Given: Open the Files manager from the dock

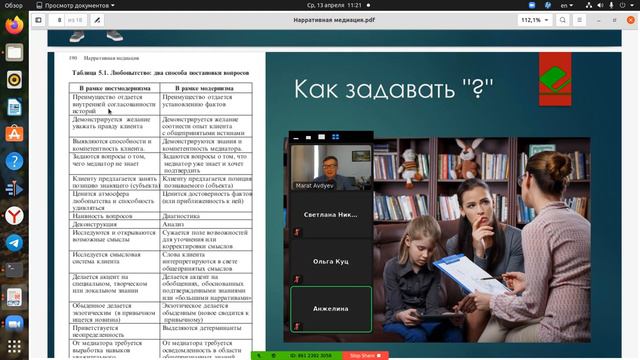Looking at the screenshot, I should click(14, 53).
